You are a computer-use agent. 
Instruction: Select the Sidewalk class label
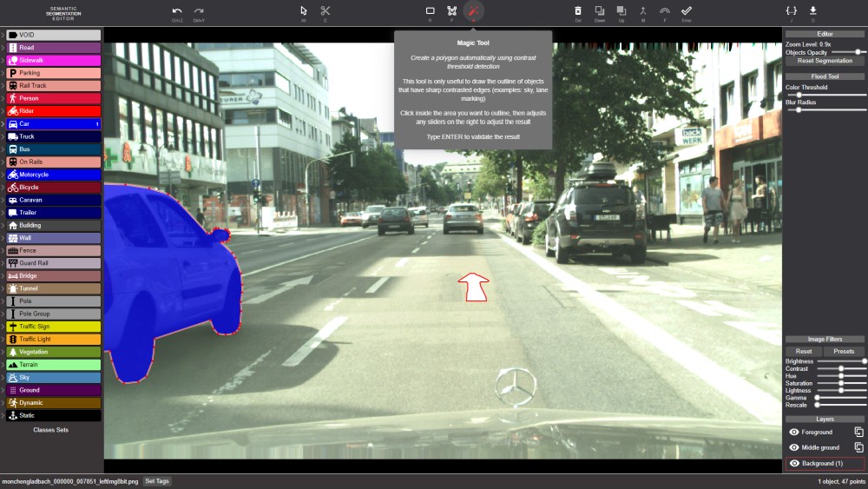(x=54, y=61)
